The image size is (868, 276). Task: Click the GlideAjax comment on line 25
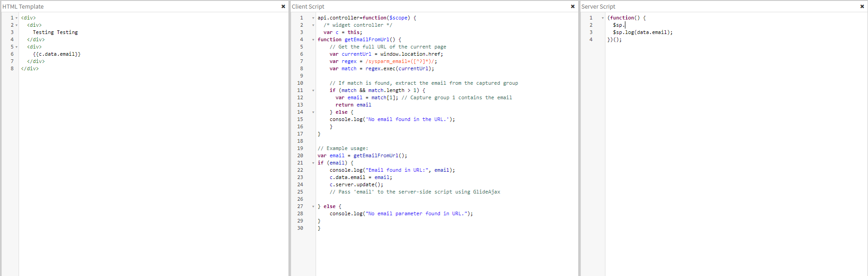[415, 192]
